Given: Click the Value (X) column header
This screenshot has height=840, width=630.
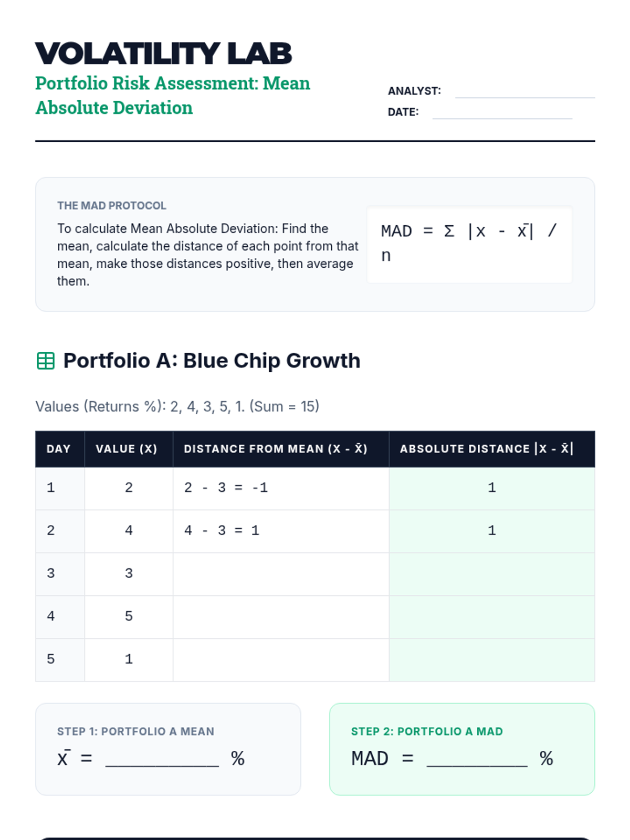Looking at the screenshot, I should point(127,449).
